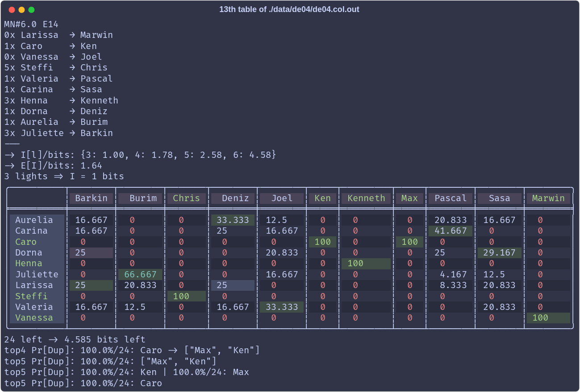Click Valeria's 33.333 cell under Joel
Image resolution: width=580 pixels, height=392 pixels.
(282, 307)
